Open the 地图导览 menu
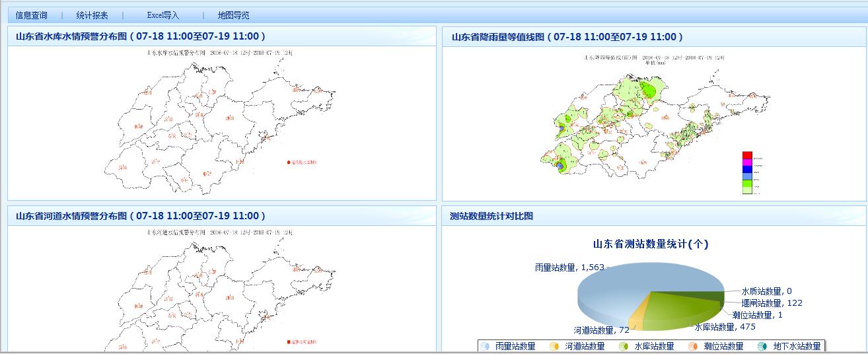 coord(234,15)
